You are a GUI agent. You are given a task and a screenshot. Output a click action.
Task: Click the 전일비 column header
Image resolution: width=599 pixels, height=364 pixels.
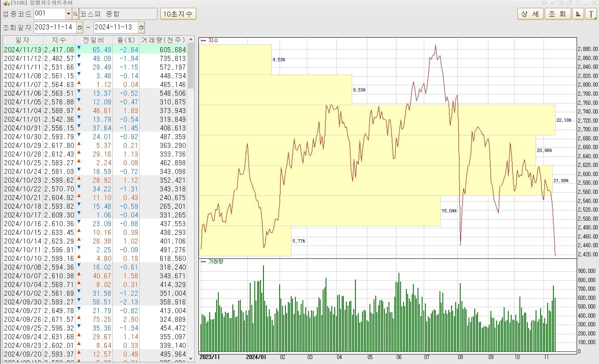tap(94, 40)
